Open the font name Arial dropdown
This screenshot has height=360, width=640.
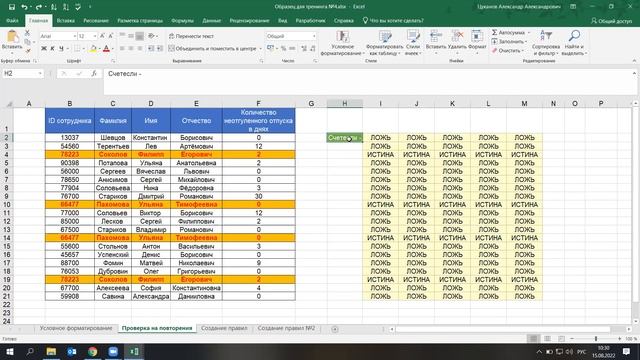(x=75, y=36)
